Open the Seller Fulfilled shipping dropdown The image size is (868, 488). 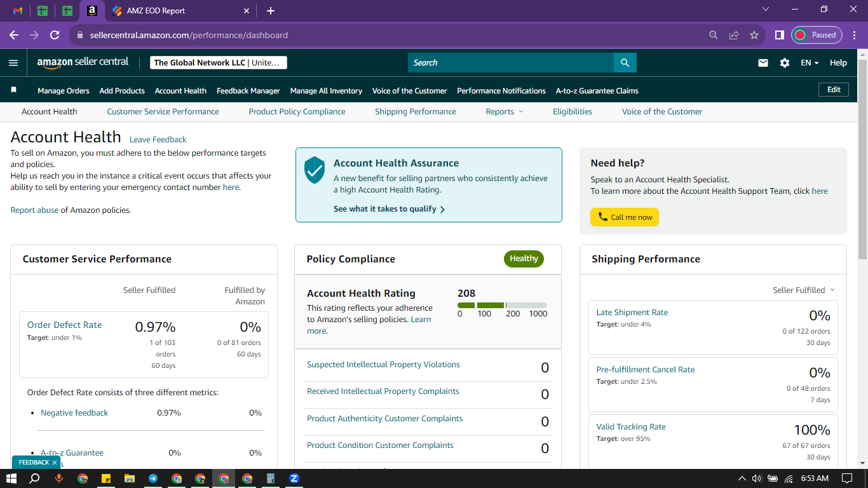tap(804, 290)
